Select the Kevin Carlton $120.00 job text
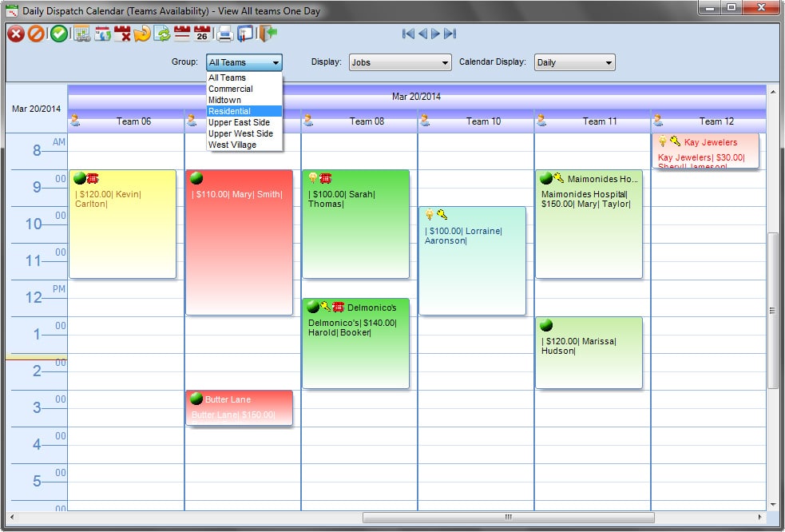Viewport: 785px width, 532px height. point(108,199)
